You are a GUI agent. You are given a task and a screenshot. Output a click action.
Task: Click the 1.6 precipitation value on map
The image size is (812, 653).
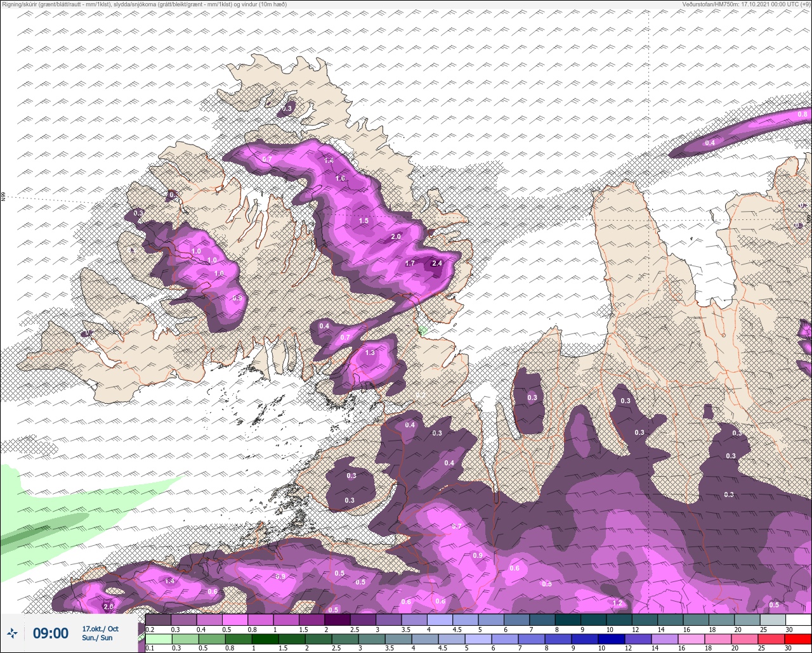[x=340, y=179]
